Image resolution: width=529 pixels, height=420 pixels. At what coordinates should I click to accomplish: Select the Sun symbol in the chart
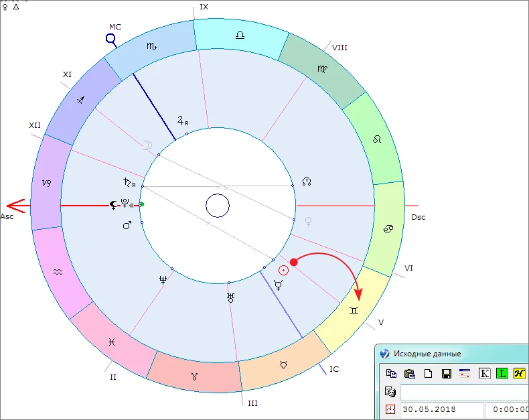283,269
